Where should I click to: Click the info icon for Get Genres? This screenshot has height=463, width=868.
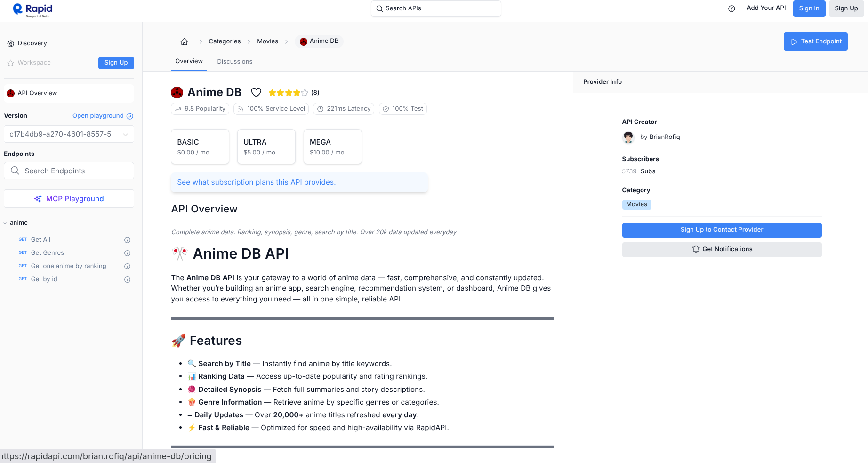point(127,253)
